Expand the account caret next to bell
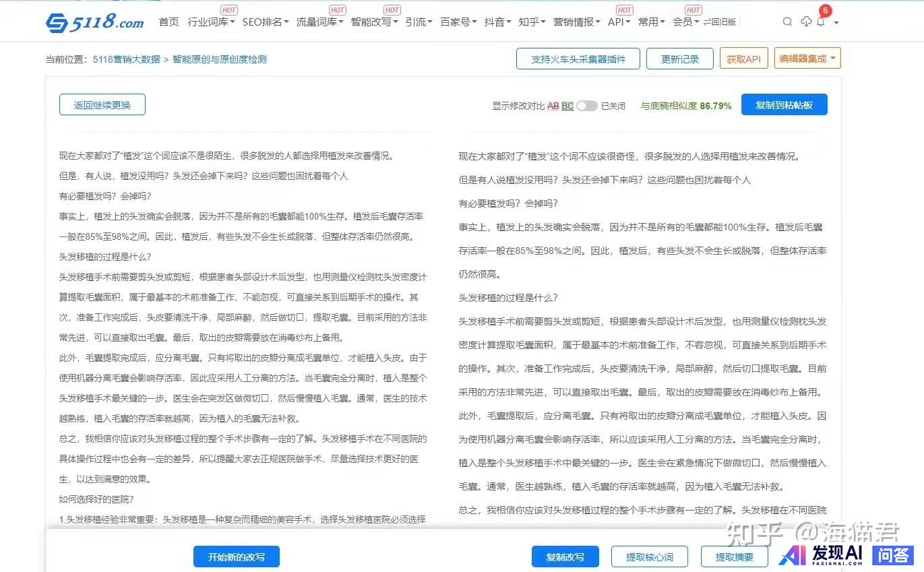 click(836, 23)
